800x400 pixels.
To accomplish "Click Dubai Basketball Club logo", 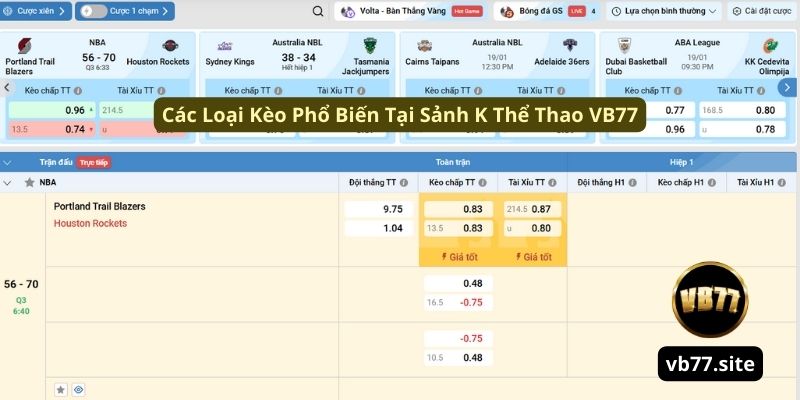I will click(624, 46).
